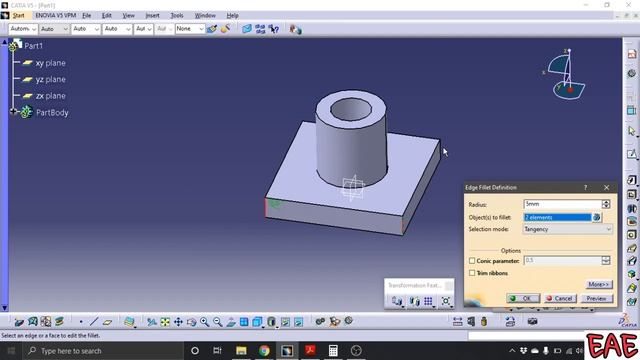Select the Line reference element tool
The height and width of the screenshot is (360, 640).
94,322
